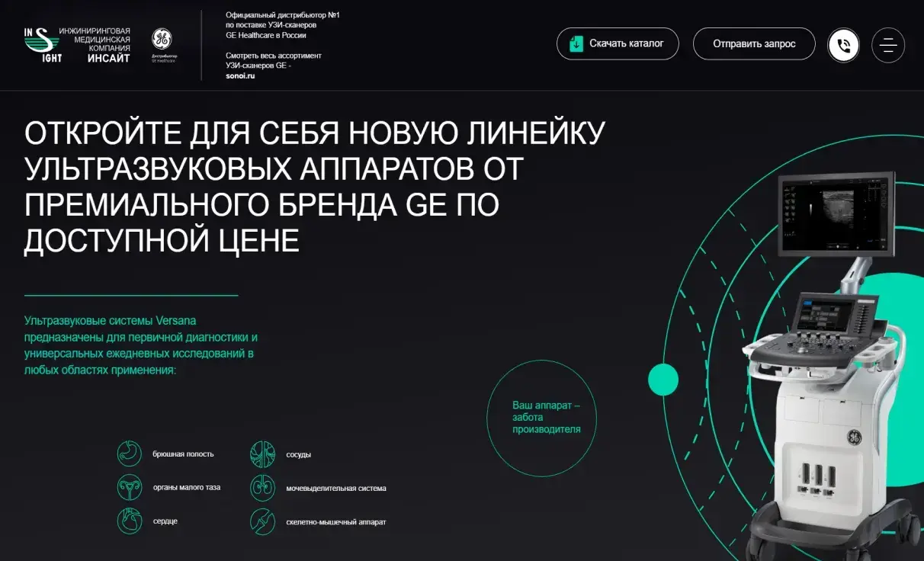Screen dimensions: 924x561
Task: Click the Ваш аппарат – забота производителя circle
Action: (542, 418)
